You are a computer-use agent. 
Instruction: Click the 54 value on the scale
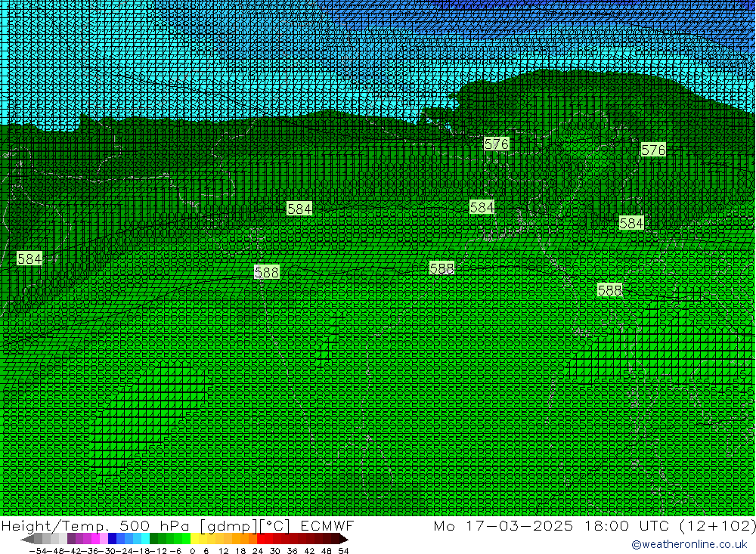[343, 551]
